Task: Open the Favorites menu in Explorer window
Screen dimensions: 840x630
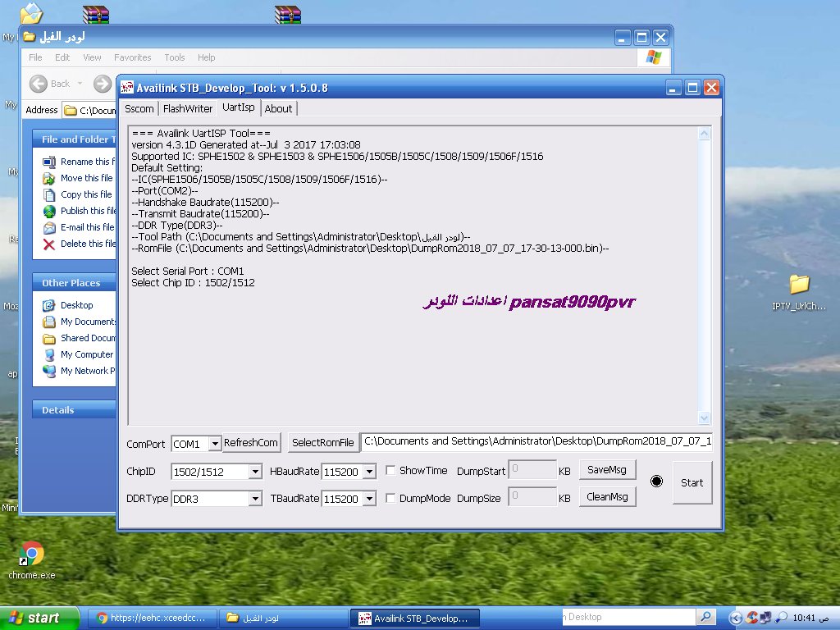Action: click(132, 57)
